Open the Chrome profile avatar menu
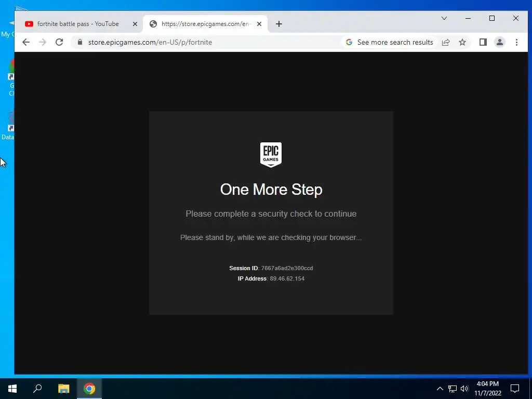This screenshot has width=532, height=399. (499, 42)
